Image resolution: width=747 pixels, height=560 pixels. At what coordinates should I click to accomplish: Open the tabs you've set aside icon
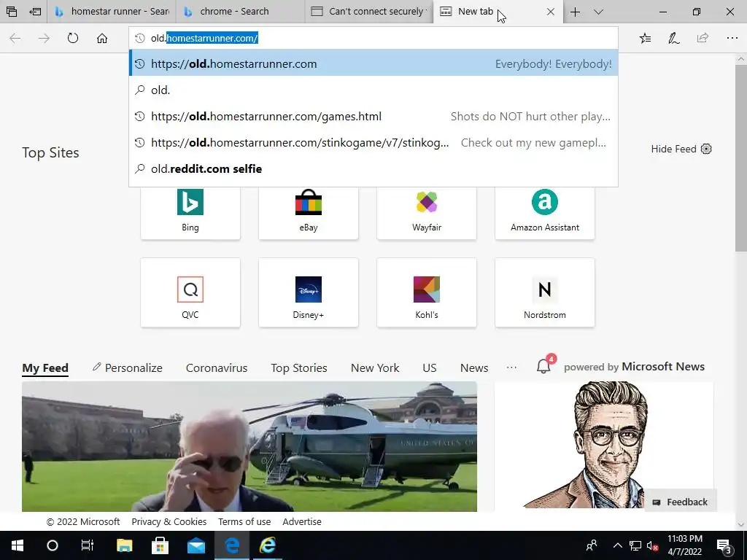coord(12,12)
